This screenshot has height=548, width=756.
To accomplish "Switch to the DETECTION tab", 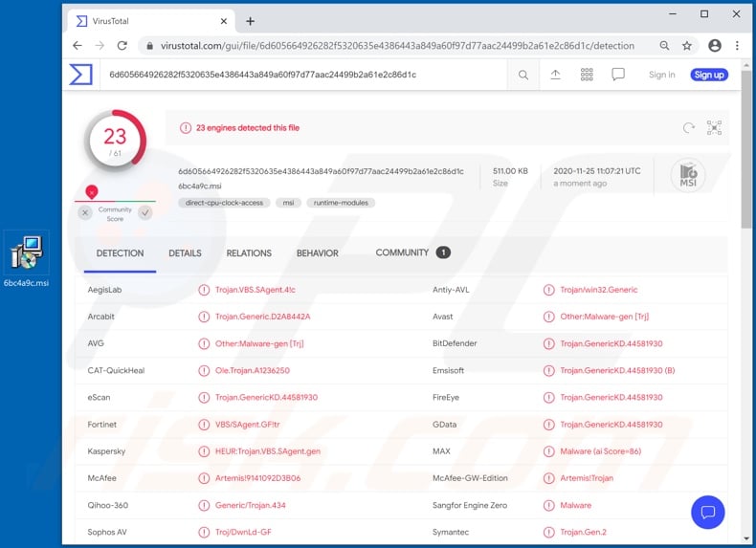I will coord(120,253).
